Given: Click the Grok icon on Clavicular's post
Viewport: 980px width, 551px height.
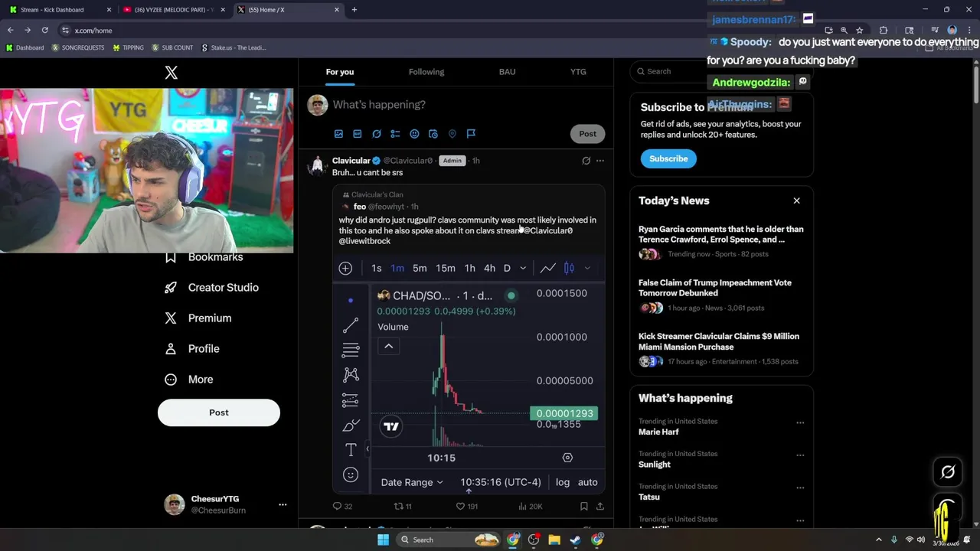Looking at the screenshot, I should 586,161.
